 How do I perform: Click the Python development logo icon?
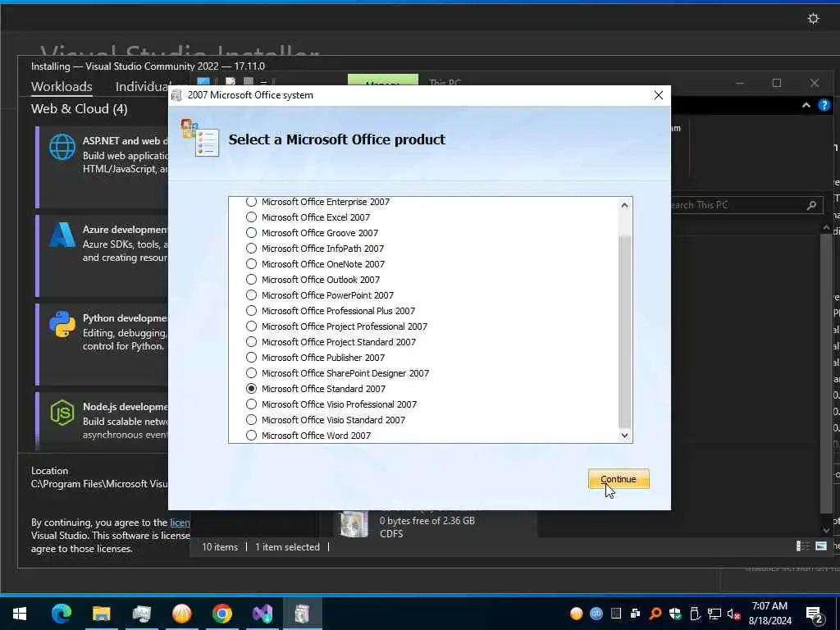click(62, 323)
